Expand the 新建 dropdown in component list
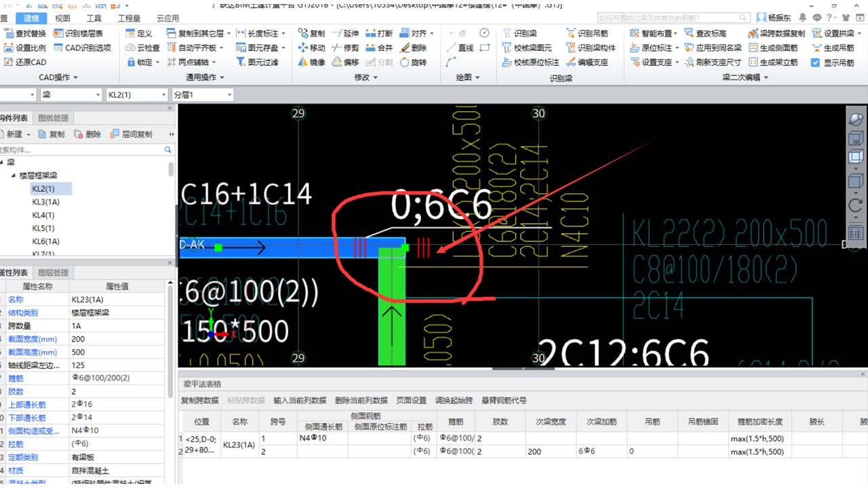This screenshot has height=488, width=868. click(28, 134)
